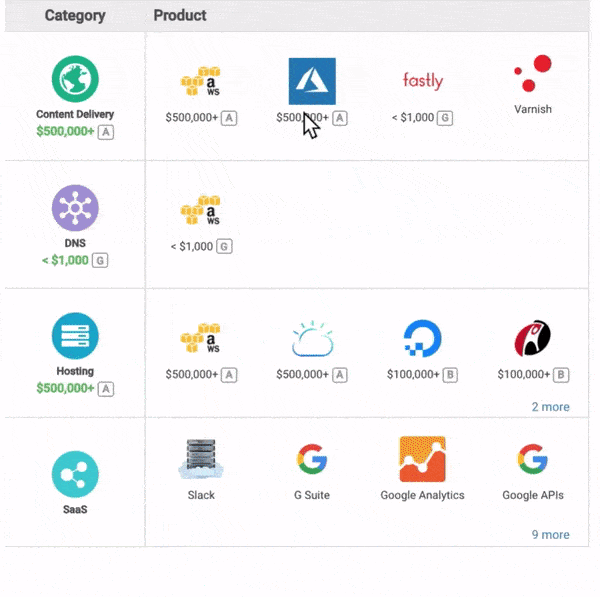This screenshot has width=600, height=597.
Task: Click B grade badge under DigitalOcean
Action: pos(450,375)
